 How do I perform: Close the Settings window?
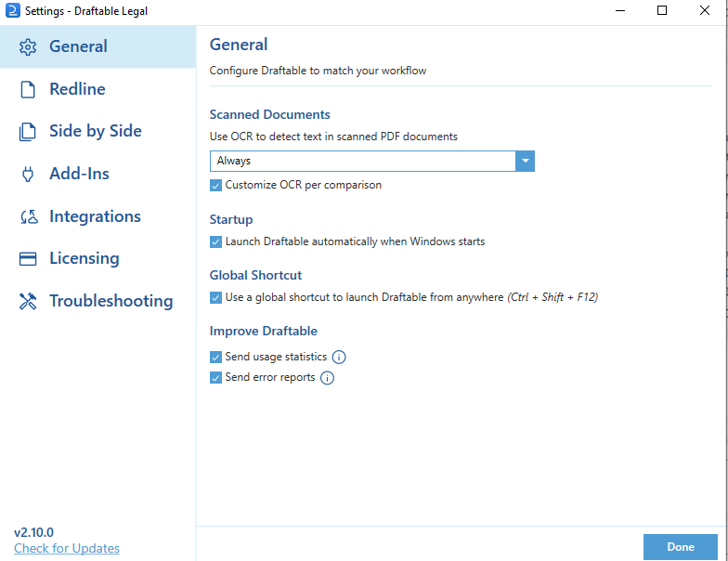[704, 10]
